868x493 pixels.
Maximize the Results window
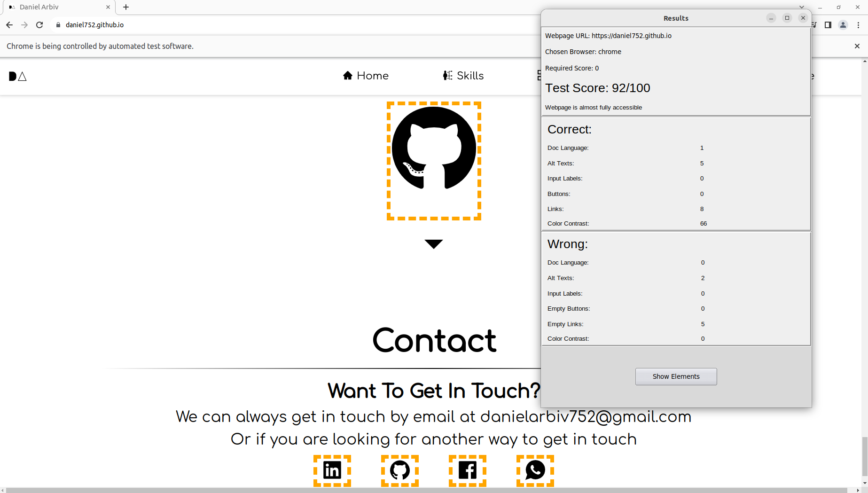click(787, 18)
